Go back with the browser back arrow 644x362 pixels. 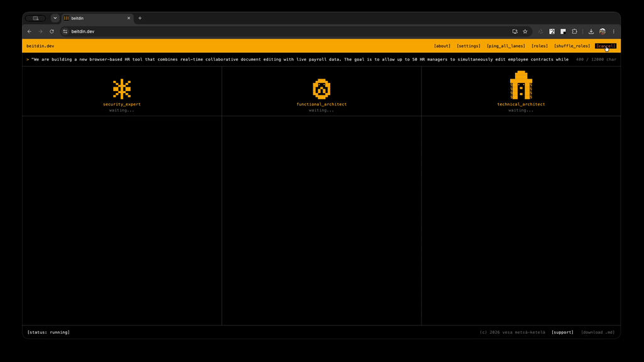click(x=30, y=31)
